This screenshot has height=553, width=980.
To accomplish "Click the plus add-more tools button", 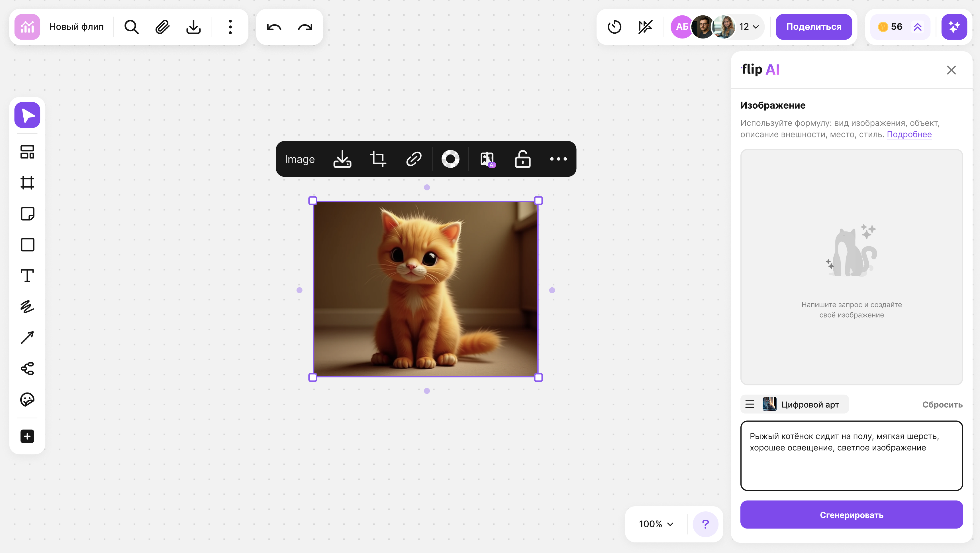I will tap(27, 436).
